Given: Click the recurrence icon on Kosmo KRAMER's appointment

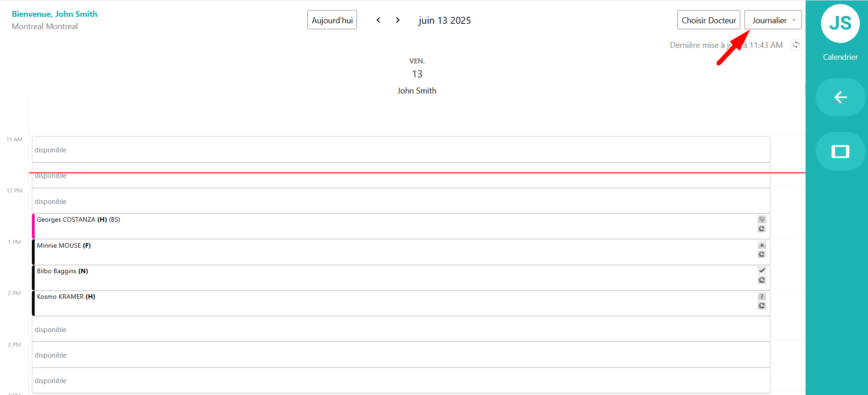Looking at the screenshot, I should tap(761, 305).
